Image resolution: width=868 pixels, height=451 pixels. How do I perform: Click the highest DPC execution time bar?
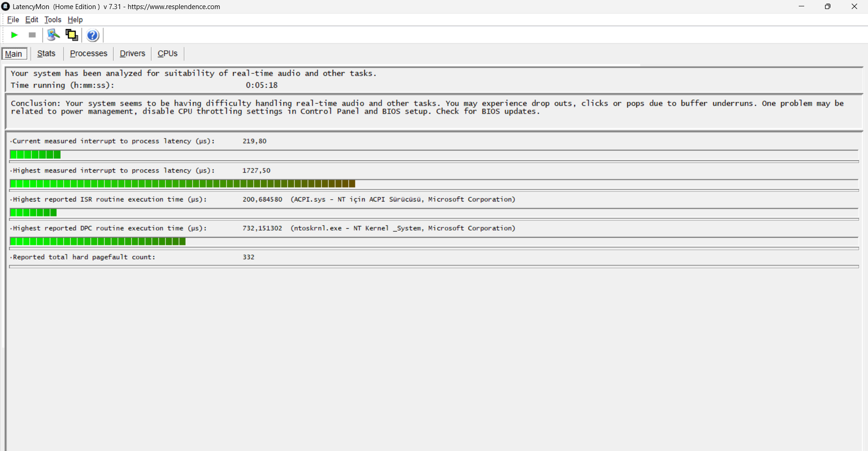pyautogui.click(x=434, y=241)
